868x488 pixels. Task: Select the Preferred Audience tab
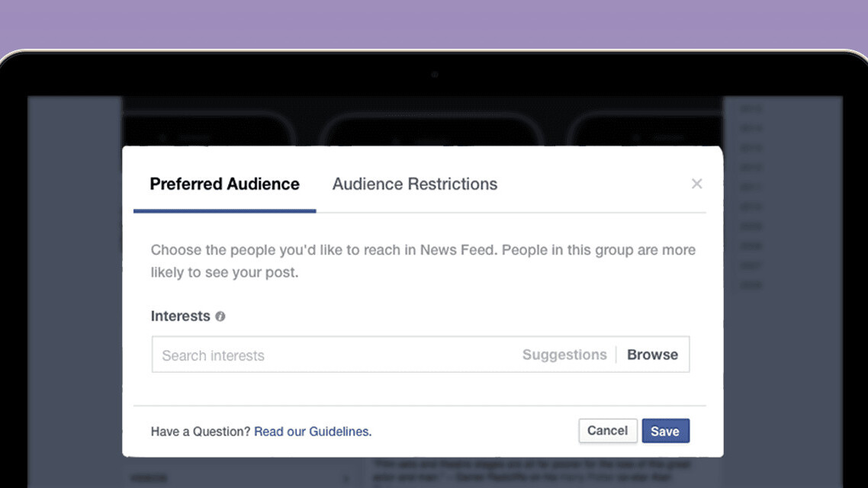(x=224, y=184)
